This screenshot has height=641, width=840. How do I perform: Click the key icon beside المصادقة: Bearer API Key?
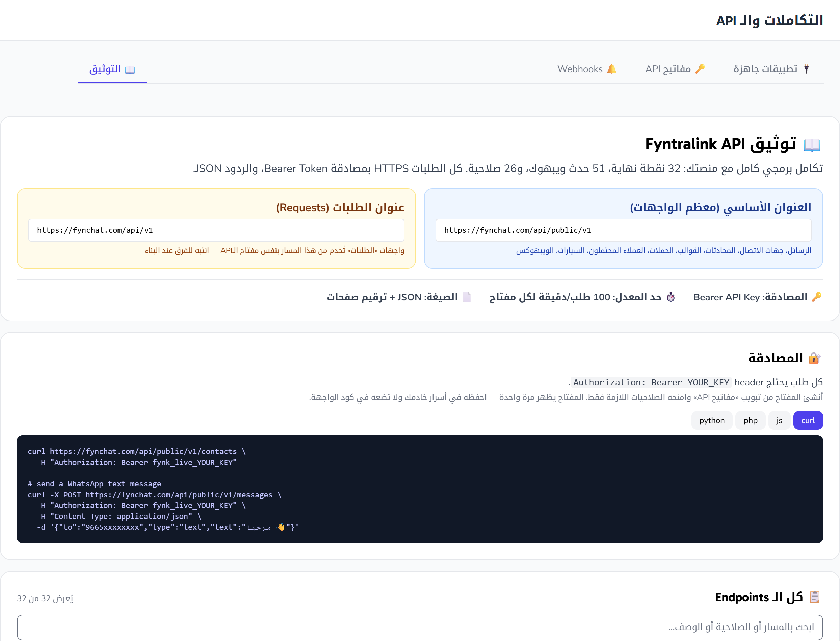click(817, 297)
